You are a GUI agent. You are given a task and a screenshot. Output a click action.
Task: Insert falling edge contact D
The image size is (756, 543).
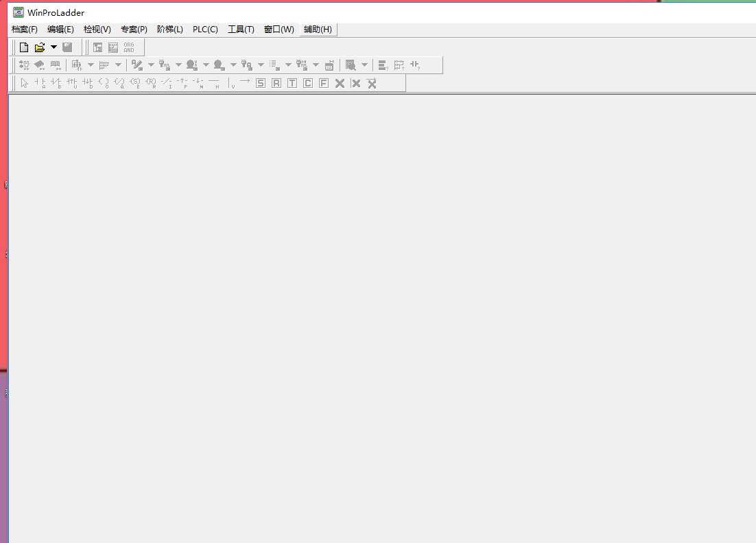pos(88,83)
